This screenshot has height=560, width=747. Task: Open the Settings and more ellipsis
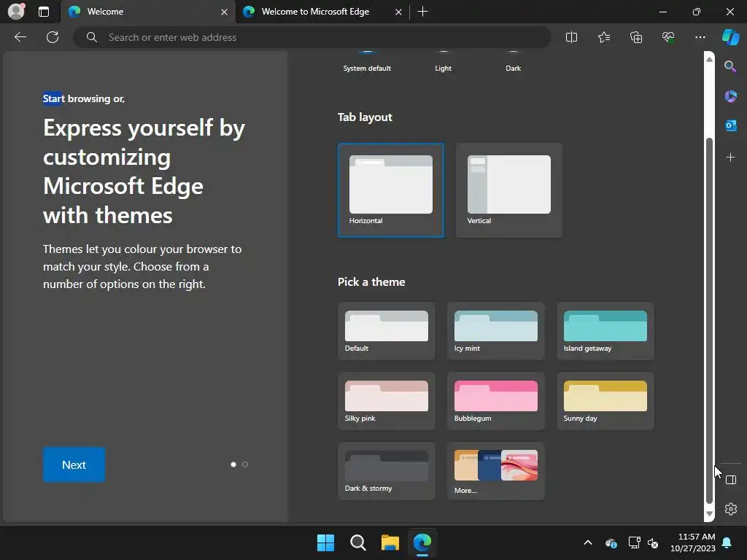[x=700, y=37]
